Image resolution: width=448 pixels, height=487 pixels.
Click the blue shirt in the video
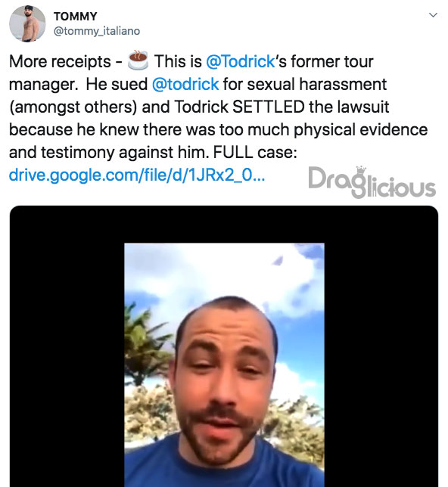pos(224,466)
